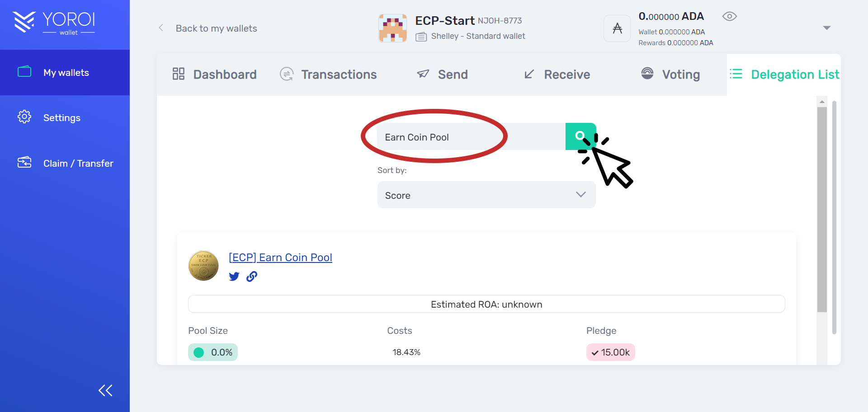This screenshot has width=868, height=412.
Task: Click the My wallets icon
Action: coord(24,71)
